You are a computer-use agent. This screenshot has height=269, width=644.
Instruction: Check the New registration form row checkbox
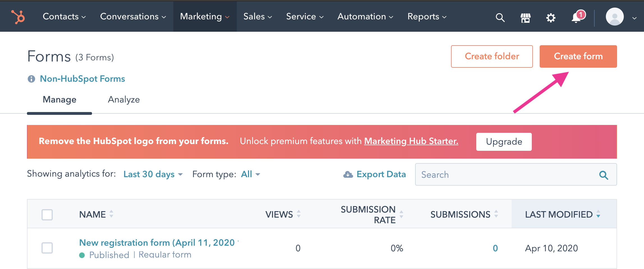tap(47, 248)
